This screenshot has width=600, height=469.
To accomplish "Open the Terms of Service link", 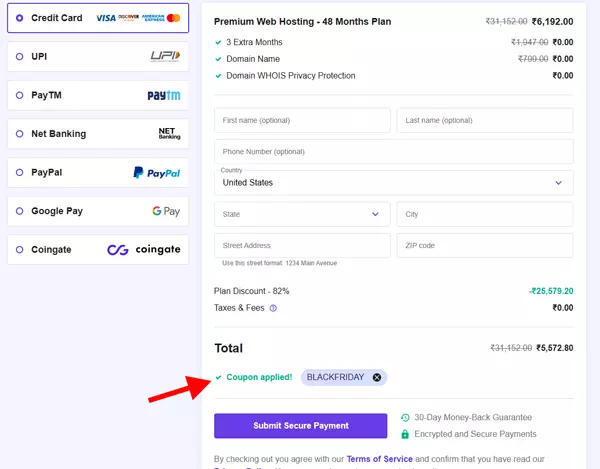I will pos(380,459).
